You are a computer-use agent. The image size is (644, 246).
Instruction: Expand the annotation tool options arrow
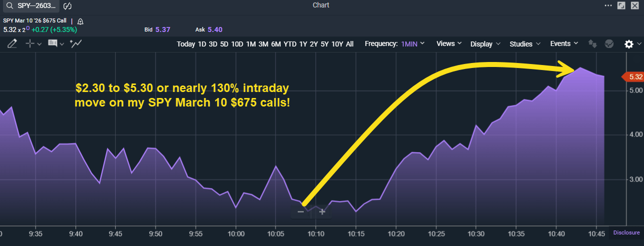click(62, 44)
